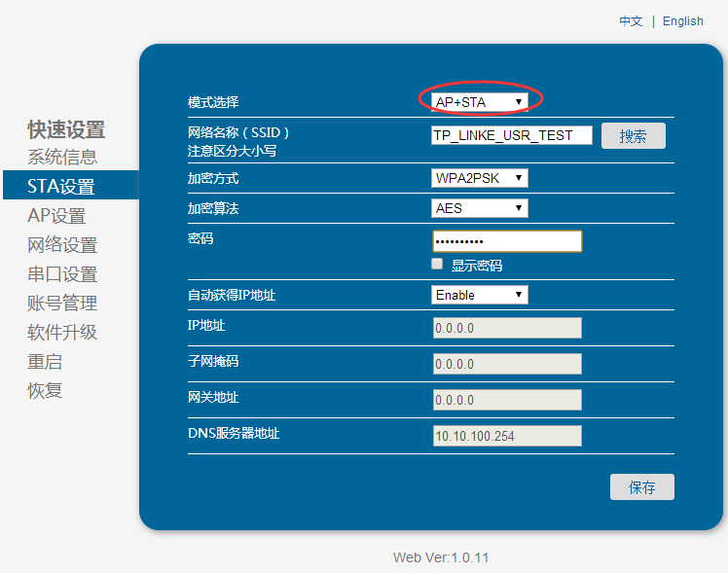
Task: Open 串口设置 in the sidebar
Action: [x=62, y=274]
